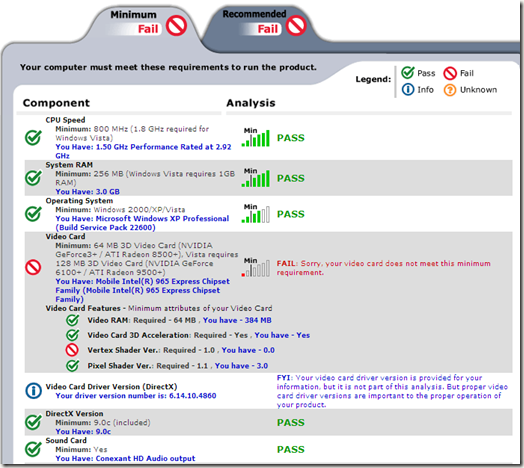Screen dimensions: 524x468
Task: Click the 'You Have: 3.0 GB' text
Action: pos(88,192)
